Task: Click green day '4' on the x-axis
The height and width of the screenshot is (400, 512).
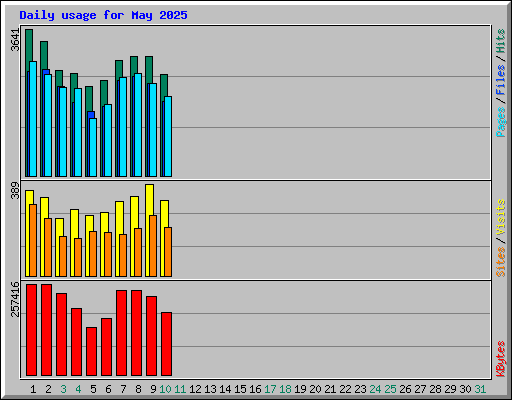Action: (x=78, y=389)
